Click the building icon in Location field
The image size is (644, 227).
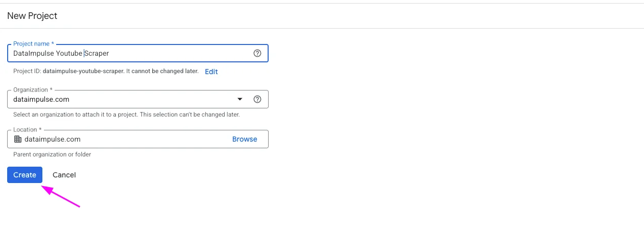tap(18, 139)
